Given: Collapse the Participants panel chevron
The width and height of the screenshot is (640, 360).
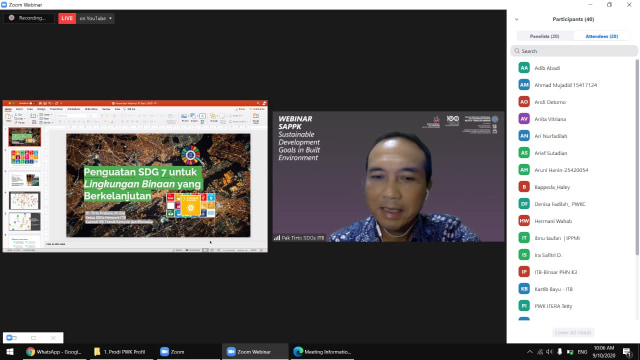Looking at the screenshot, I should coord(517,19).
